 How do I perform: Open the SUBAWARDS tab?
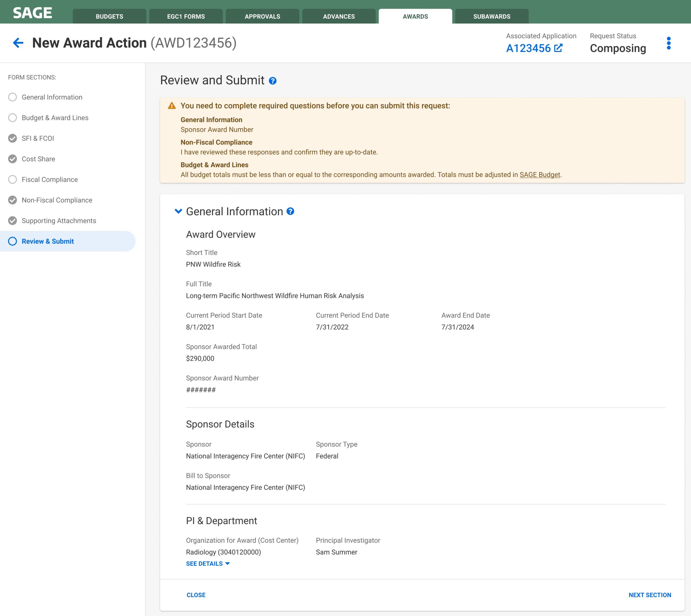492,16
